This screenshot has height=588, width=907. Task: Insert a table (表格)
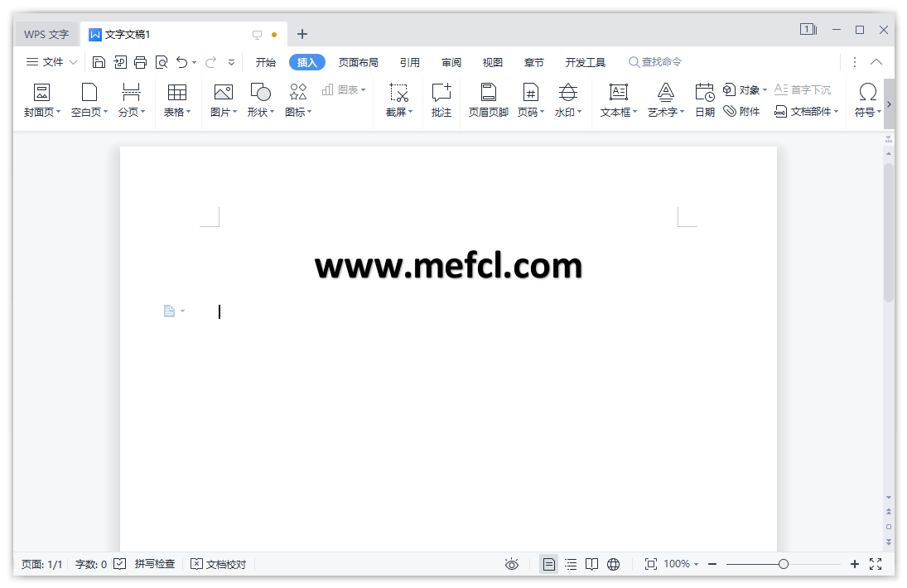[177, 100]
